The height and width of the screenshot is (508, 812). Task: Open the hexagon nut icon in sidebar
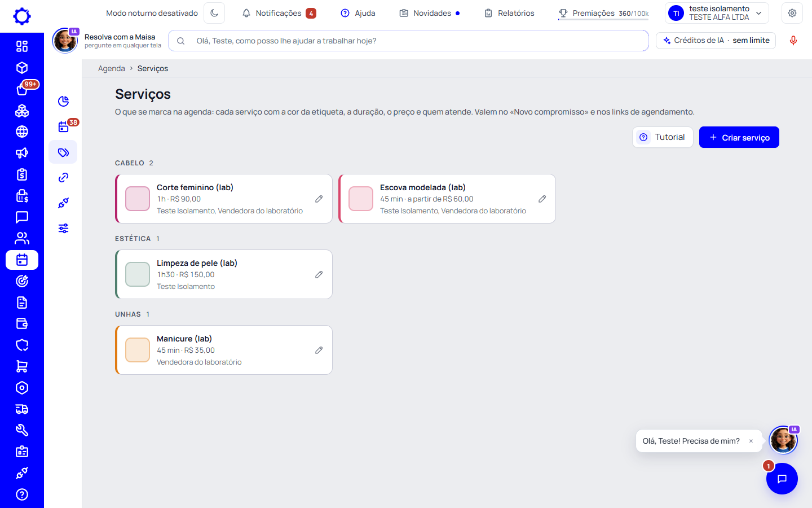coord(22,388)
